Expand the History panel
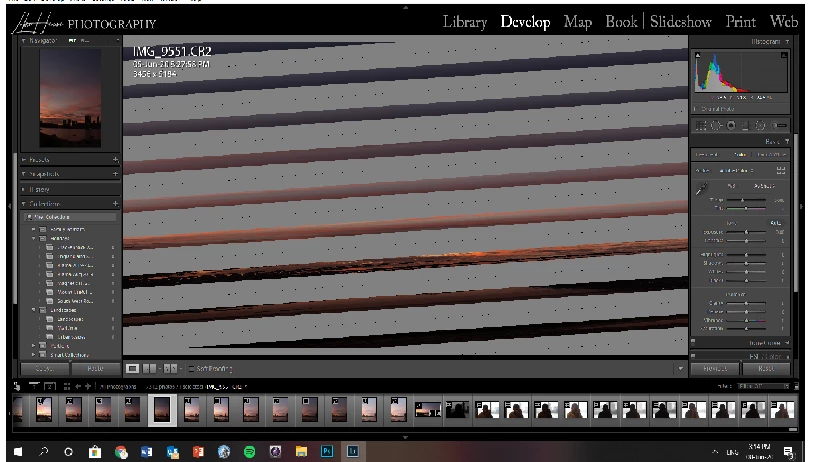Image resolution: width=821 pixels, height=462 pixels. tap(24, 189)
